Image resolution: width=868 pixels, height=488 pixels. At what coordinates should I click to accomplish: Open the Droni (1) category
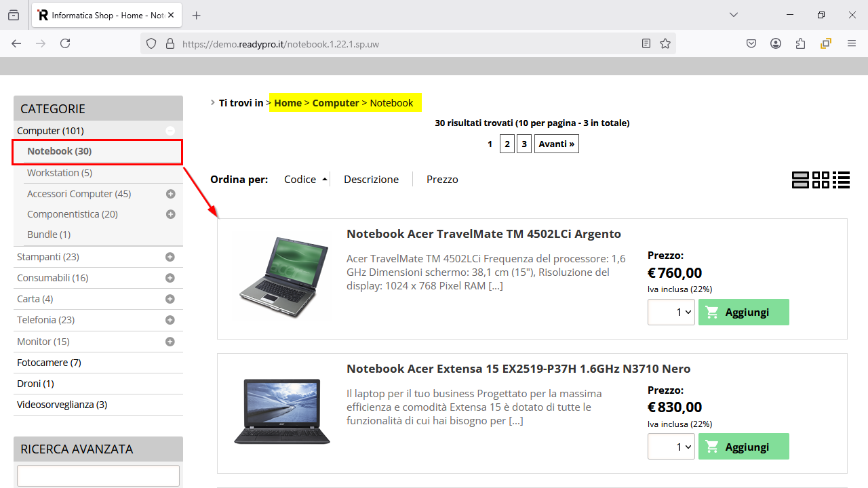(35, 384)
